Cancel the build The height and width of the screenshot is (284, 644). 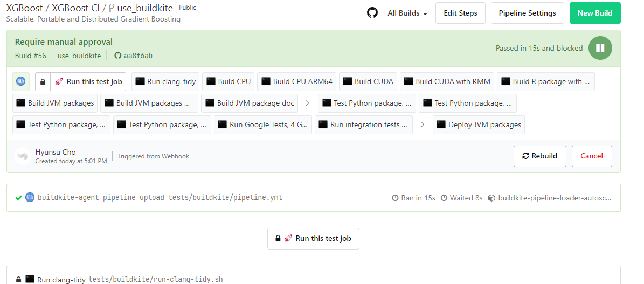(x=591, y=156)
